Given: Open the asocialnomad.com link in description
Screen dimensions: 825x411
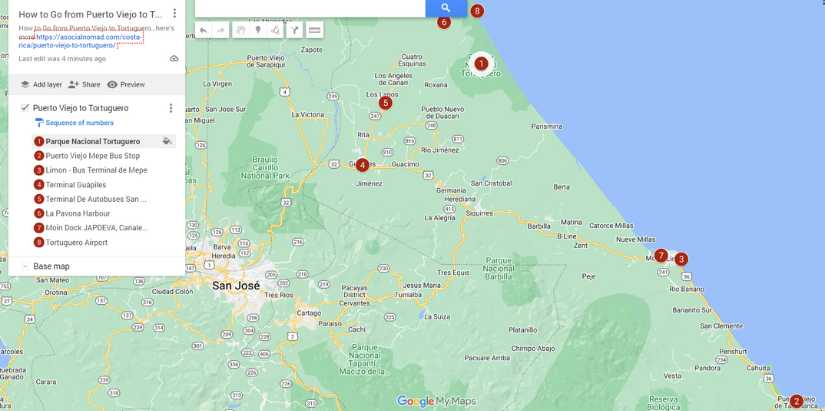Looking at the screenshot, I should (x=80, y=42).
